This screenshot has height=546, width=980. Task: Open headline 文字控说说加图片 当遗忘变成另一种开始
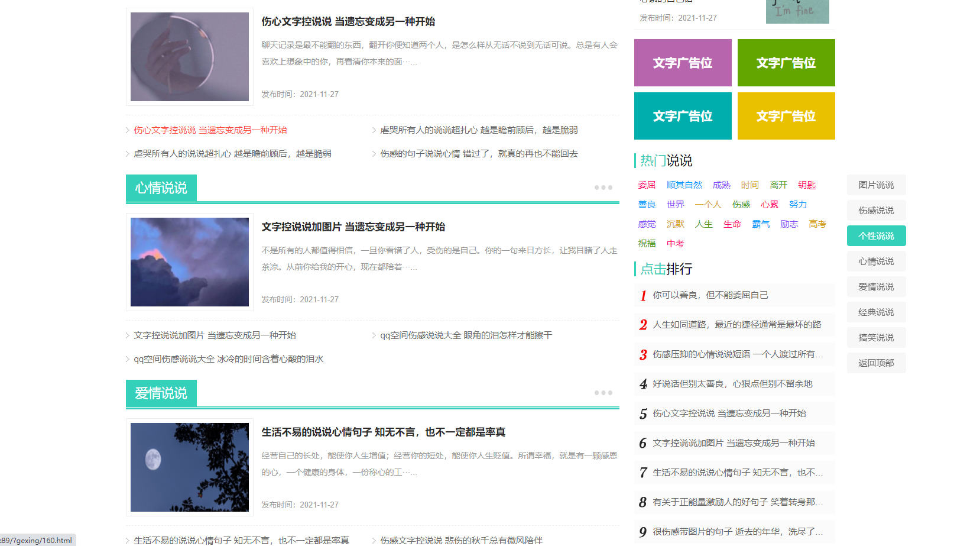[353, 227]
